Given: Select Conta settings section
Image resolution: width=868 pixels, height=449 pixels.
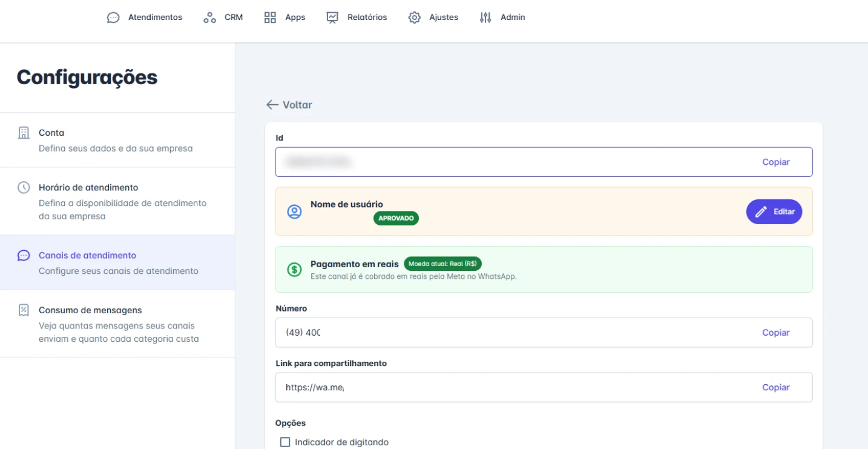Looking at the screenshot, I should click(117, 140).
